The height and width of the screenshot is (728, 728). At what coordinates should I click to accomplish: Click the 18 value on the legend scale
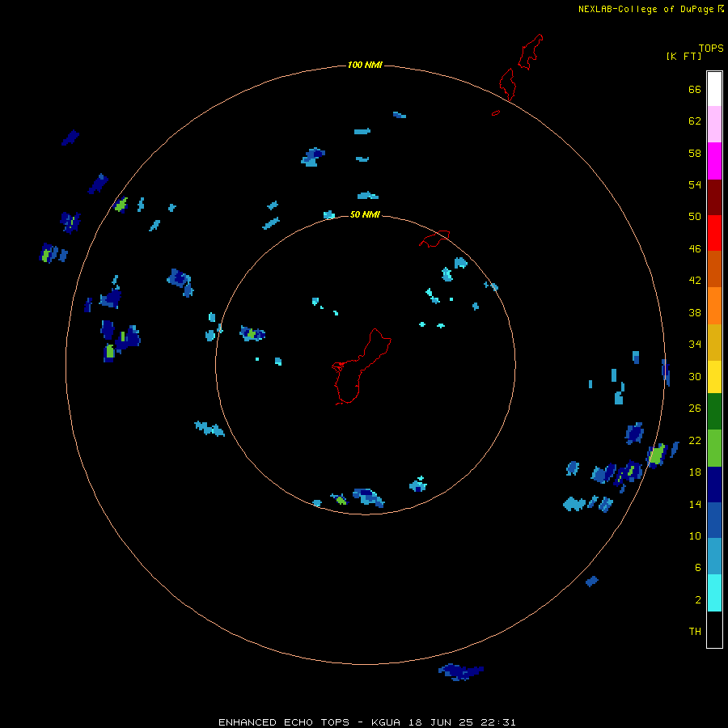[695, 472]
